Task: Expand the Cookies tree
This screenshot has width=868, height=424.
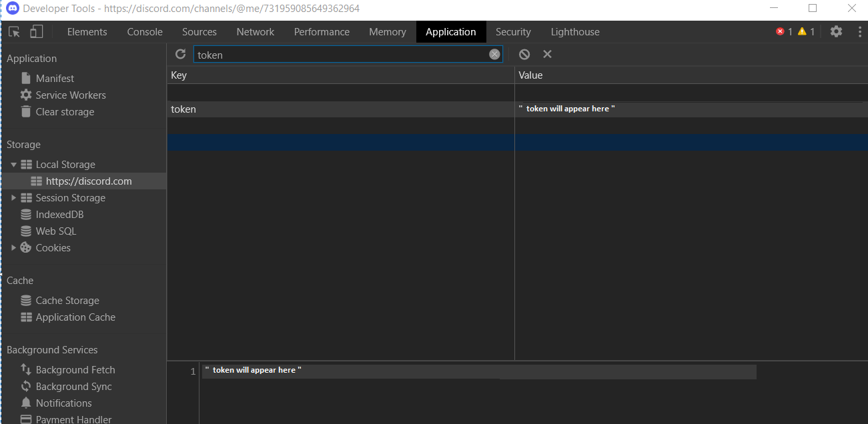Action: (13, 247)
